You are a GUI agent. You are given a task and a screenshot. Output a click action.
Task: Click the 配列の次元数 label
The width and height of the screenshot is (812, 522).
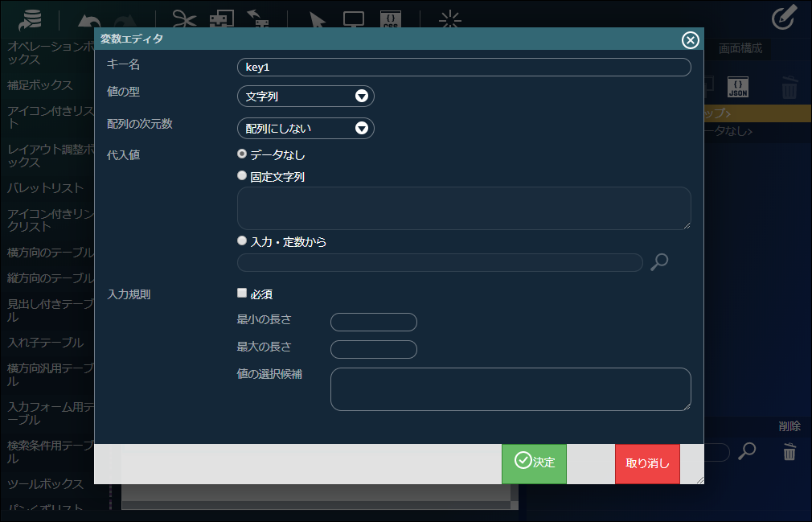[x=140, y=124]
